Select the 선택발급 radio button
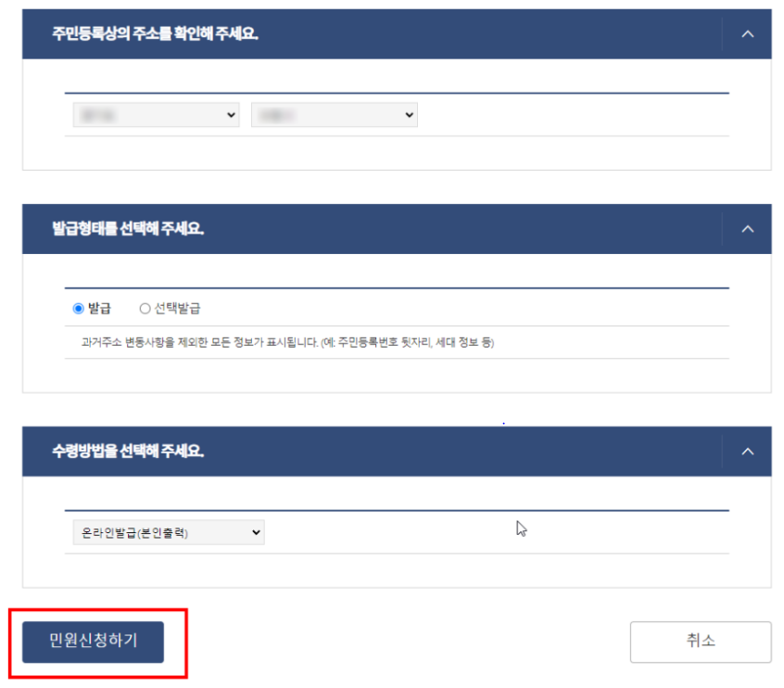This screenshot has width=784, height=688. (x=145, y=308)
